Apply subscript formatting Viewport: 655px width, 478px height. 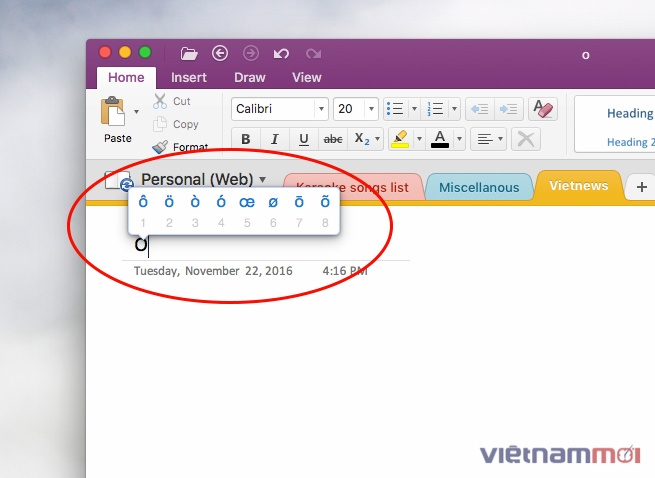click(361, 139)
